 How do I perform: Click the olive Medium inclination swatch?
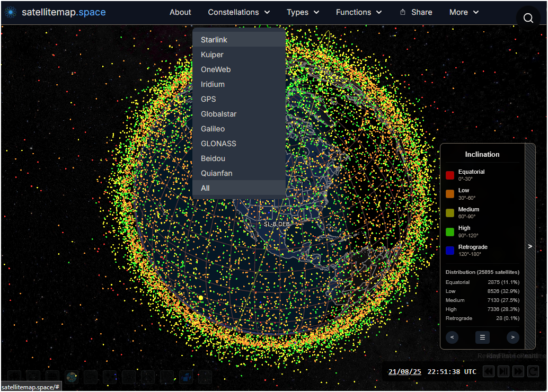point(450,212)
